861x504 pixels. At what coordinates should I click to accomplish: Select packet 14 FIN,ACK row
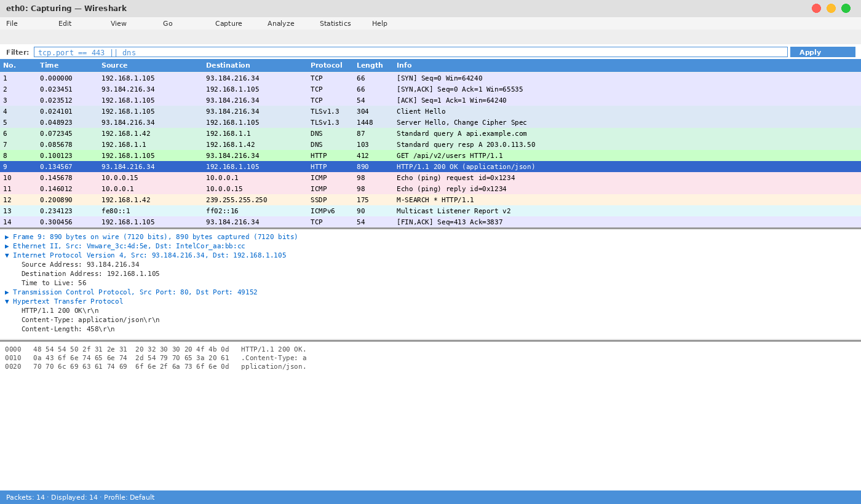(x=430, y=222)
